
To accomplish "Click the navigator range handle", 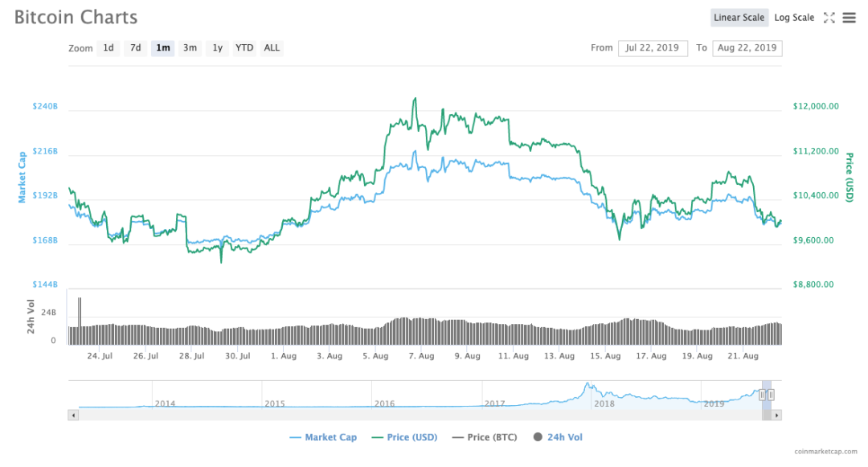I will [x=762, y=395].
